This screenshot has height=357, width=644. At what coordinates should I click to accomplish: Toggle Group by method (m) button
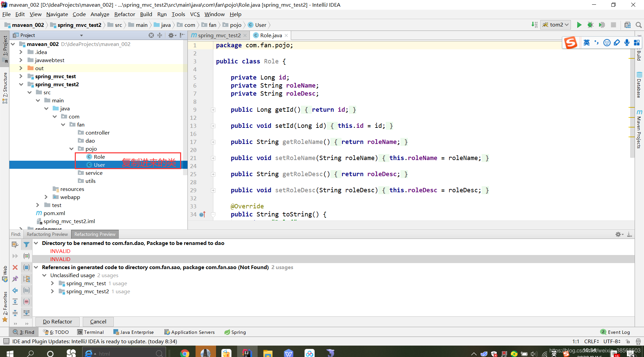(x=26, y=302)
